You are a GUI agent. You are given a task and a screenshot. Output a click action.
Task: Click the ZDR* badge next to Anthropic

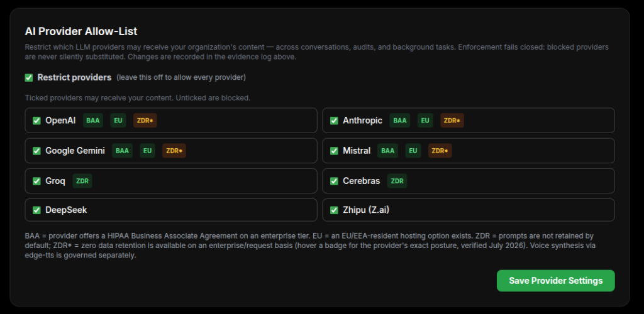pyautogui.click(x=452, y=121)
